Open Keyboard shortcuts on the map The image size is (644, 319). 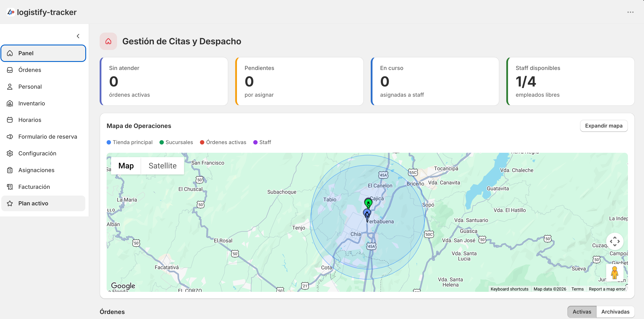pyautogui.click(x=509, y=289)
